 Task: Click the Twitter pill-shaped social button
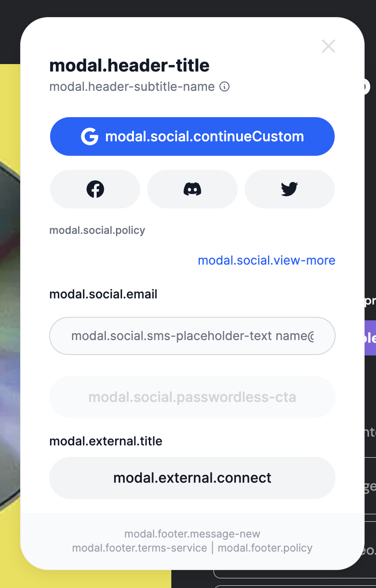pos(289,189)
